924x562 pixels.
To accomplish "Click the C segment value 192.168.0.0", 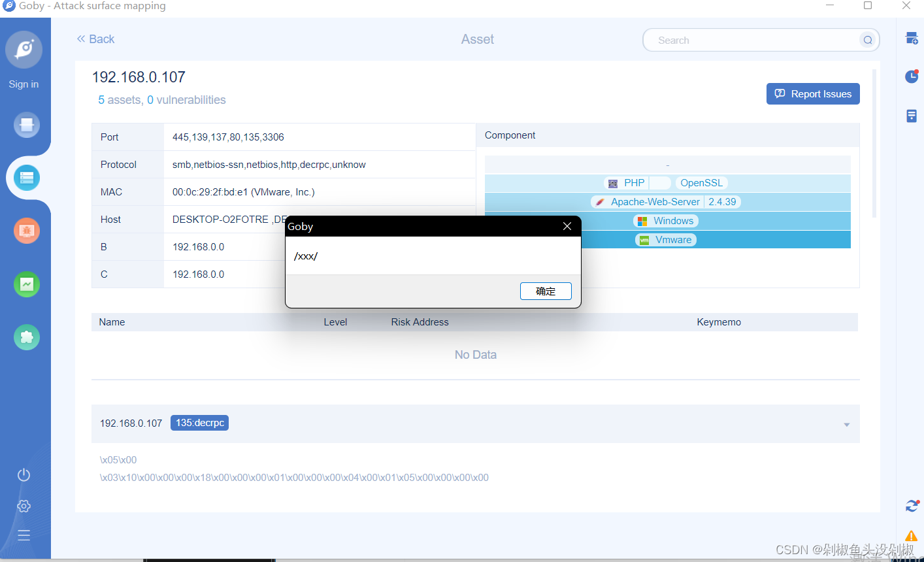I will (x=198, y=274).
